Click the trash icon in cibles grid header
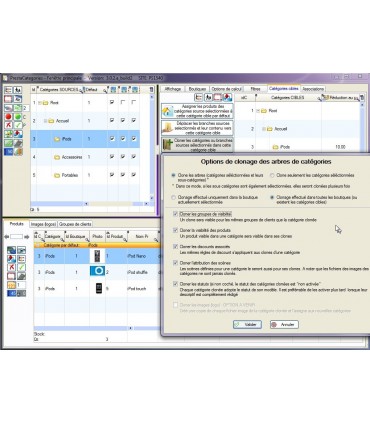 [x=362, y=98]
